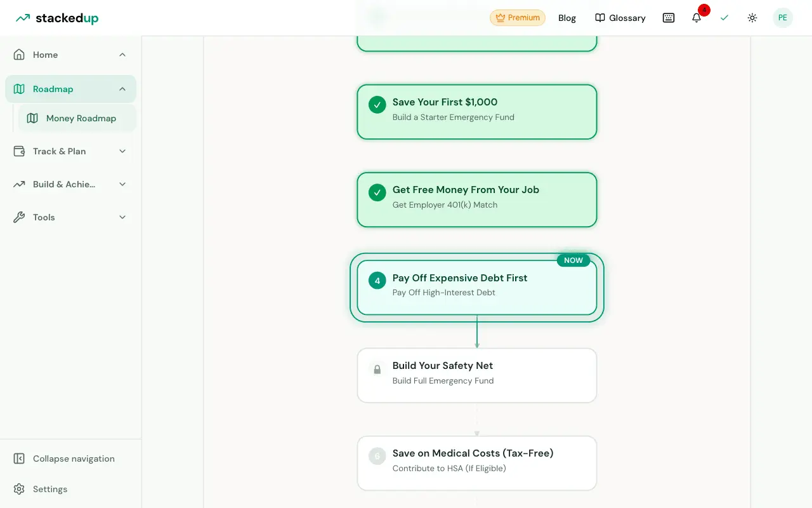Open the keyboard shortcuts icon
The width and height of the screenshot is (812, 508).
tap(669, 18)
